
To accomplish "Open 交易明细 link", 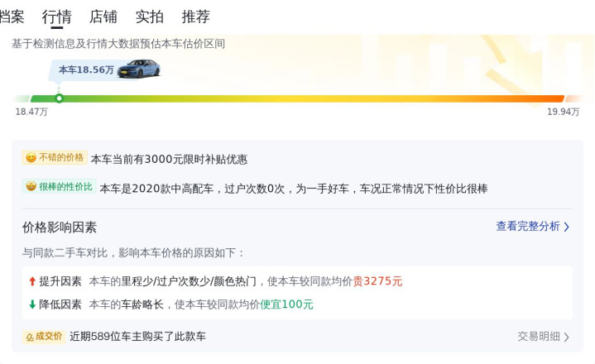I will [x=539, y=337].
